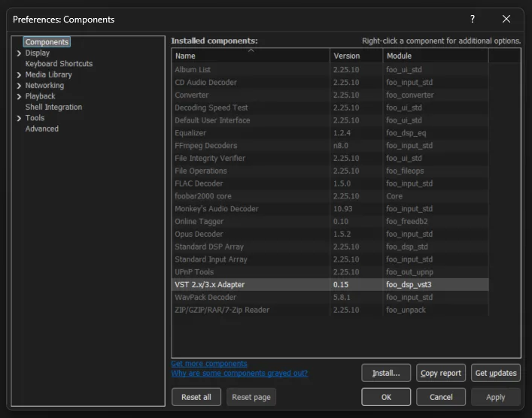Select the File Integrity Verifier row
This screenshot has height=418, width=532.
point(330,159)
